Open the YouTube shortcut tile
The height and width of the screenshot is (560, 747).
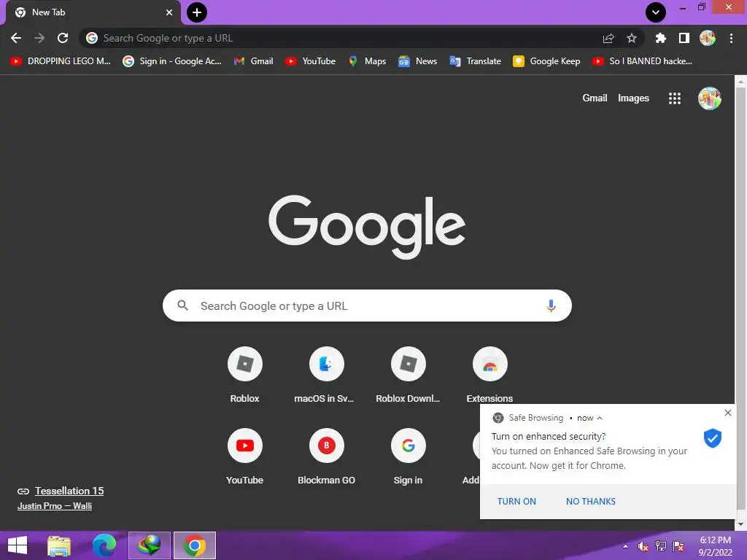(x=245, y=457)
